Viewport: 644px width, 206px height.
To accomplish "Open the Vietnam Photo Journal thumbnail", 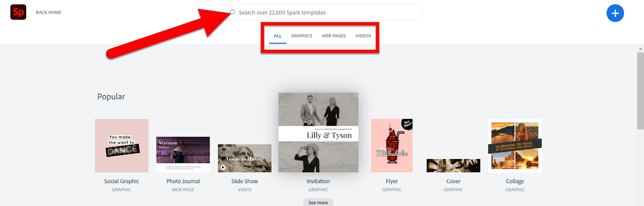I will coord(183,155).
